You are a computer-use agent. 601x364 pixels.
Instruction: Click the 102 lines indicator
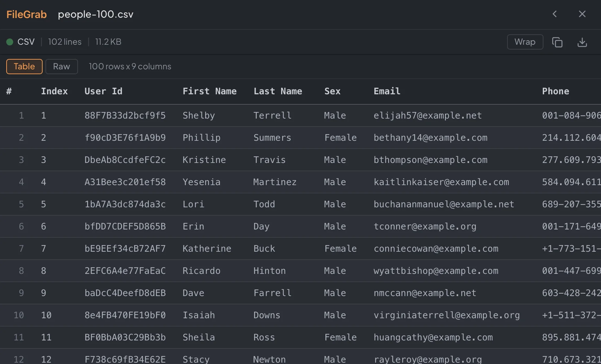[x=64, y=42]
